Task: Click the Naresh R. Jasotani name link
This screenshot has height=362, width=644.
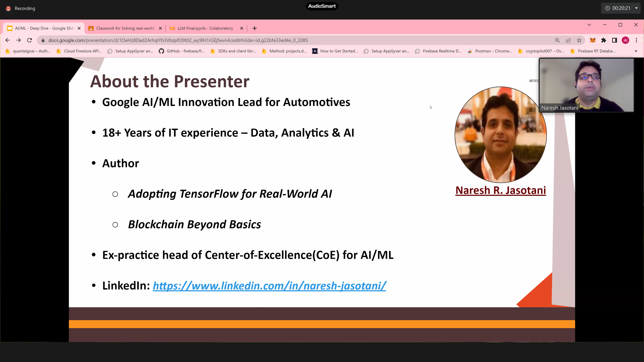Action: click(500, 190)
